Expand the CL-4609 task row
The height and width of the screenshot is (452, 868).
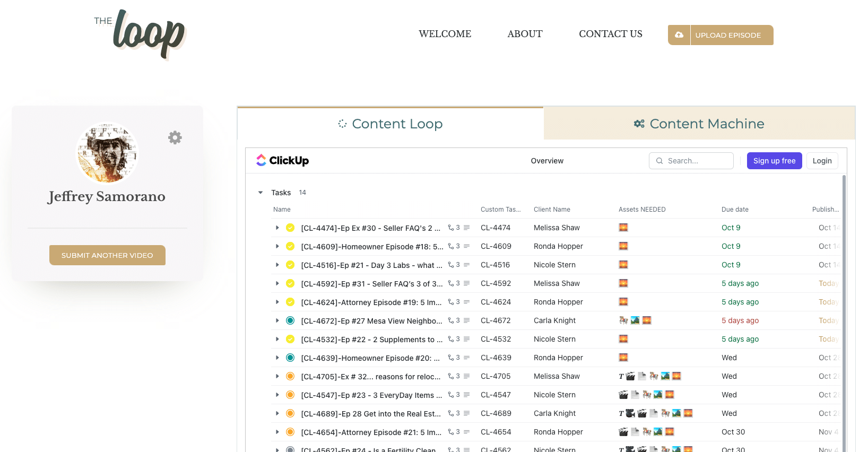(x=277, y=246)
